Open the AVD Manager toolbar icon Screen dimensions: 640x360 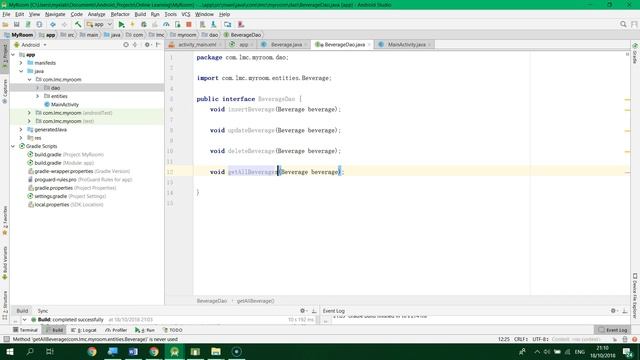click(202, 24)
